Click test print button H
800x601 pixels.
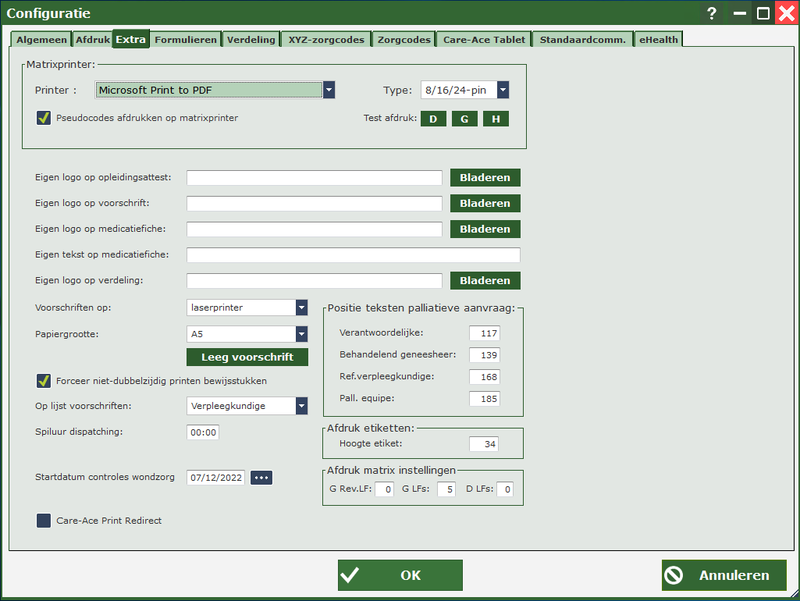click(x=496, y=119)
